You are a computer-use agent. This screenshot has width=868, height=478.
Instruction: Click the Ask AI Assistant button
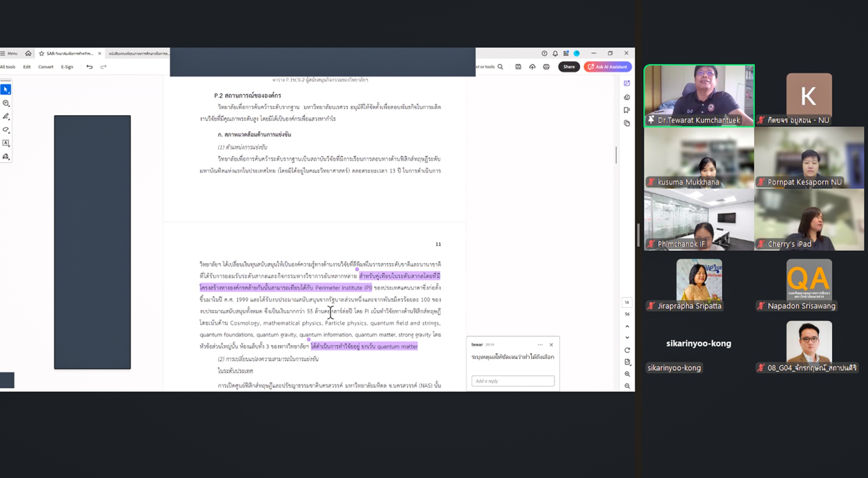pos(608,67)
